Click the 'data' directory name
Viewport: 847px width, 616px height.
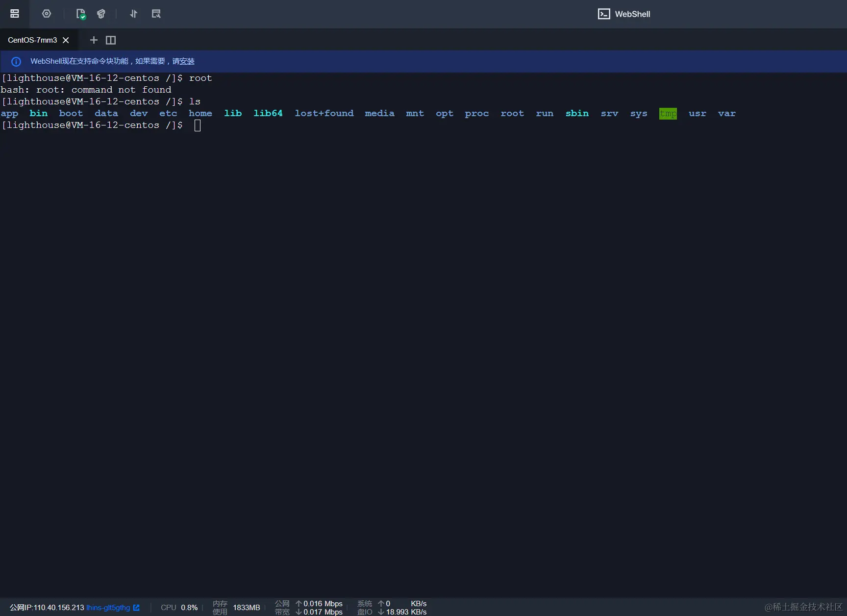click(106, 114)
